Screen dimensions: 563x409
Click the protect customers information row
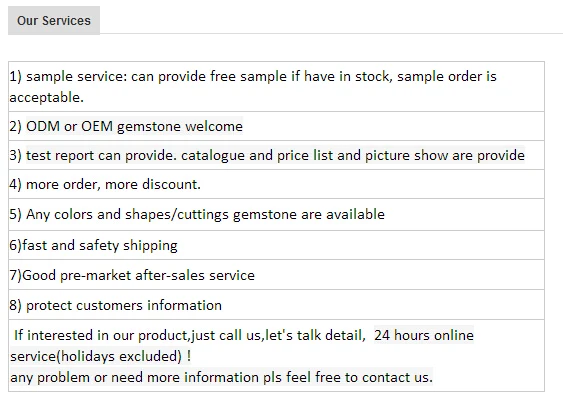276,305
